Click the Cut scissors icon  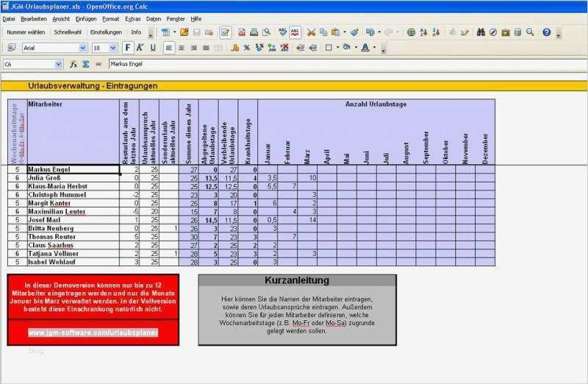coord(311,32)
